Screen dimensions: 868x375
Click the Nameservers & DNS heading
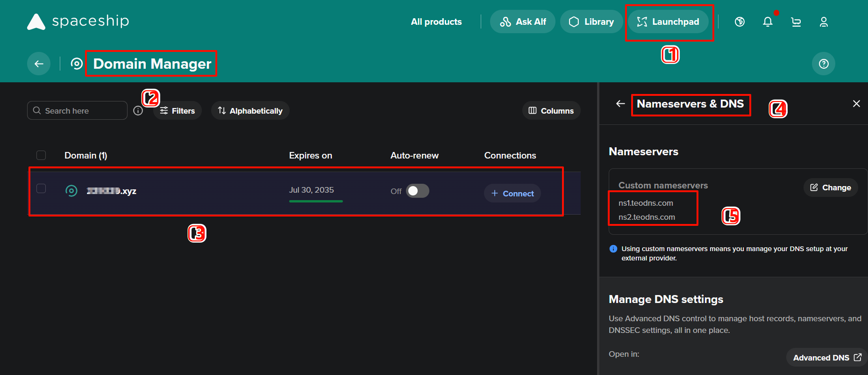coord(690,104)
